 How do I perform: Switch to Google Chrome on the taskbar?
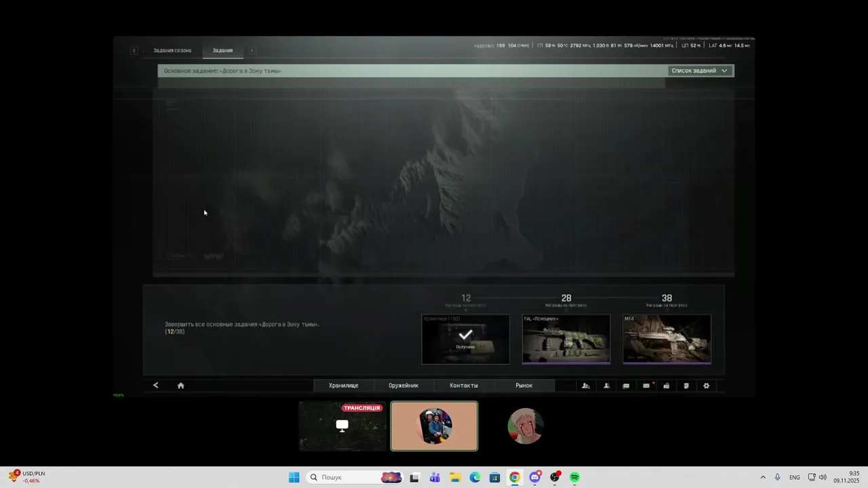tap(515, 477)
